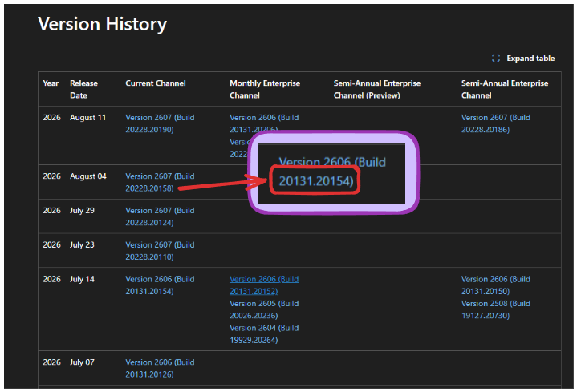Click the 2026 year cell beside August 04
The image size is (577, 392).
click(51, 176)
